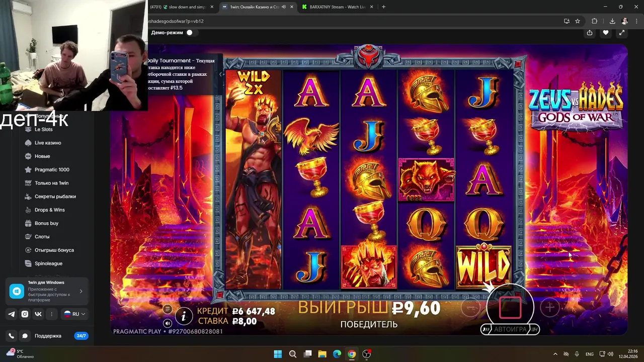Open the RU language dropdown

tap(74, 314)
